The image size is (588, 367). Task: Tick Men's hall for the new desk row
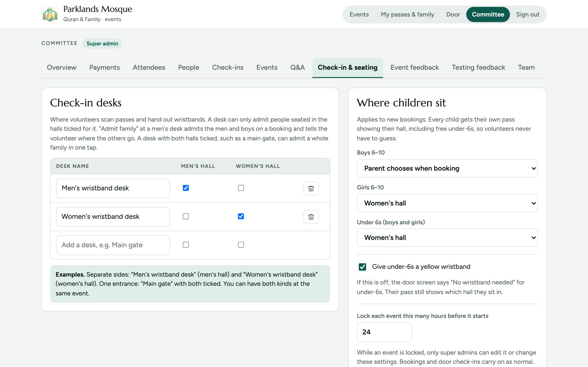pos(186,245)
